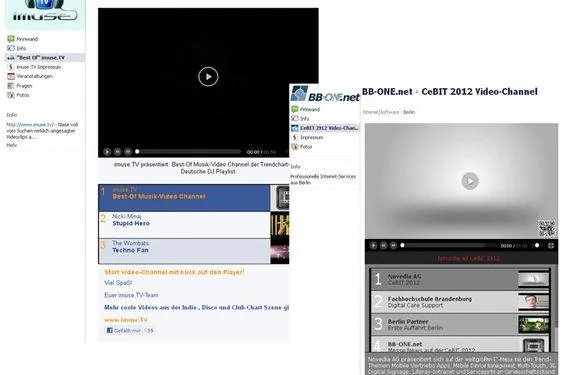Open Info in BB-ONE.net sidebar

(x=300, y=118)
